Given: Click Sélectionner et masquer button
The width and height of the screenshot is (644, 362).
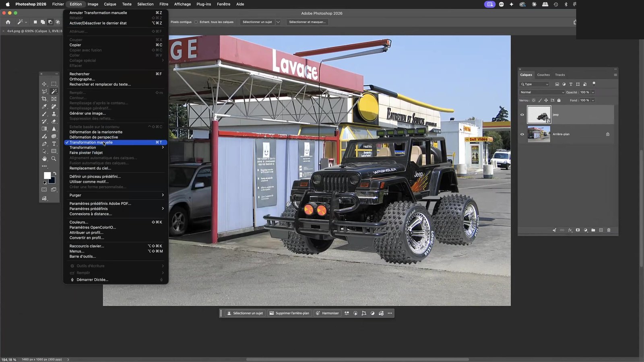Looking at the screenshot, I should point(308,22).
